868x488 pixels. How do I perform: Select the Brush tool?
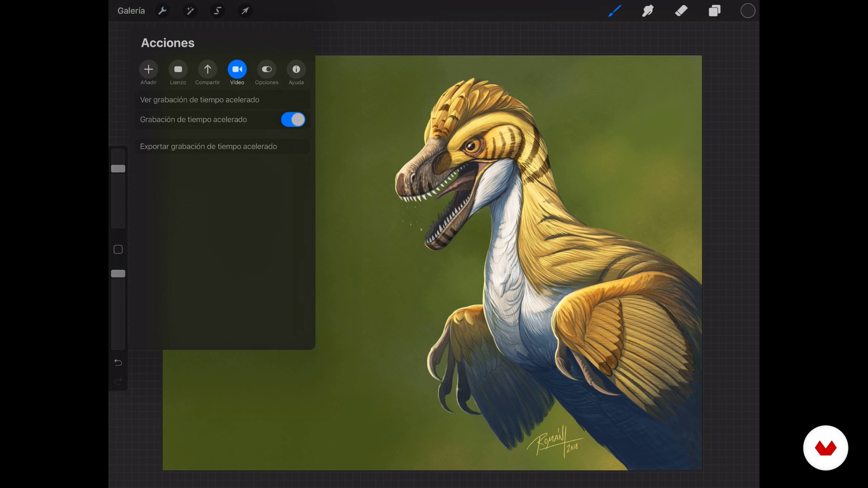[614, 11]
